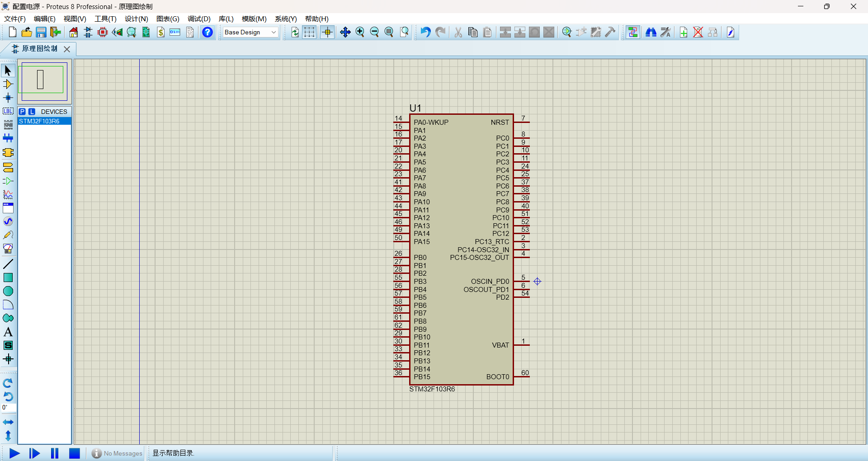Zoom in on the schematic
Image resolution: width=868 pixels, height=461 pixels.
[x=360, y=32]
